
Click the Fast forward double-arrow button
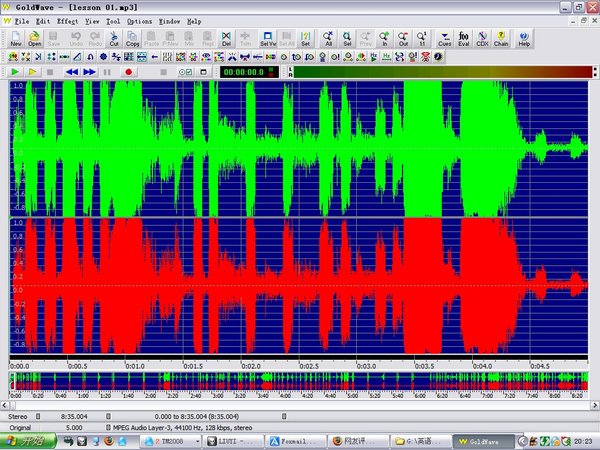tap(89, 72)
